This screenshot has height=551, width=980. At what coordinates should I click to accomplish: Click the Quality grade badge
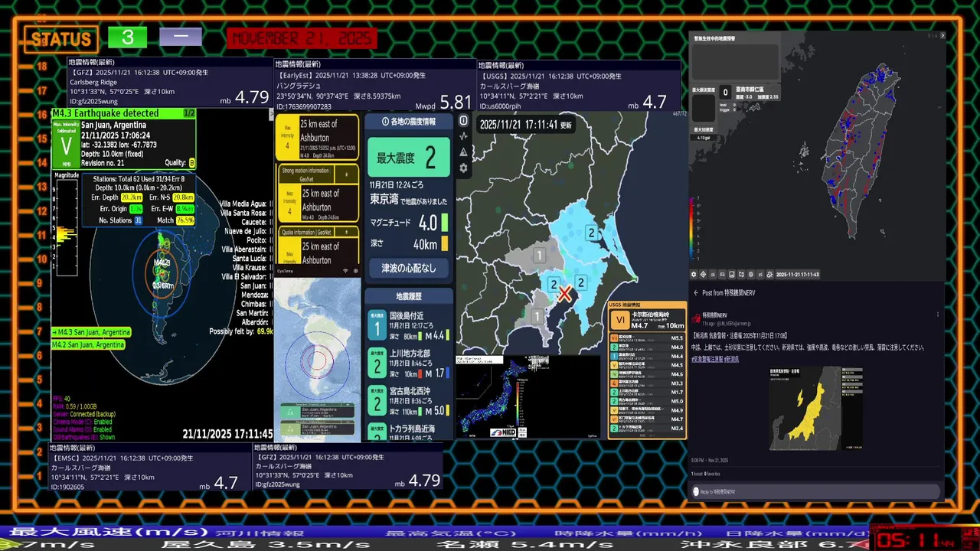[191, 163]
